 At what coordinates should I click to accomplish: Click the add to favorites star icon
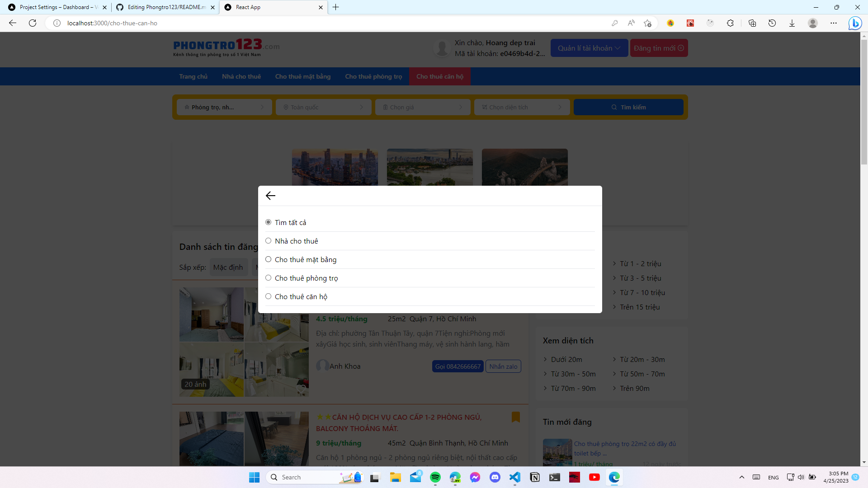point(647,23)
